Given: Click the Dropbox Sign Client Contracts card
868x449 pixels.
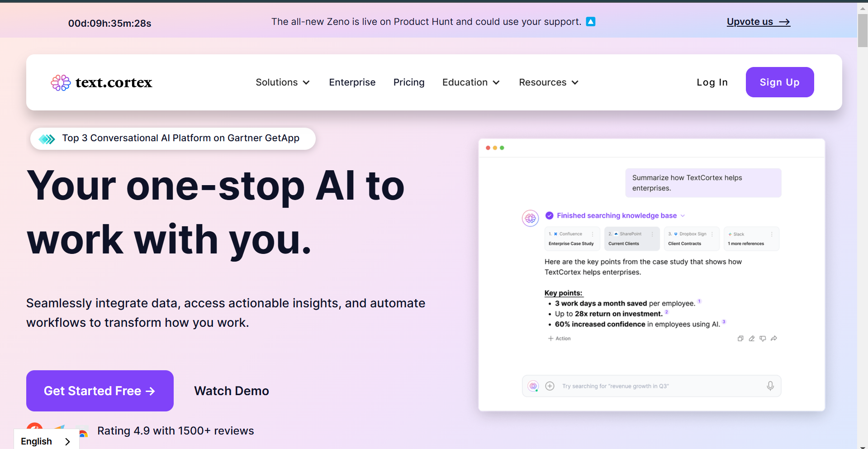Looking at the screenshot, I should click(692, 239).
